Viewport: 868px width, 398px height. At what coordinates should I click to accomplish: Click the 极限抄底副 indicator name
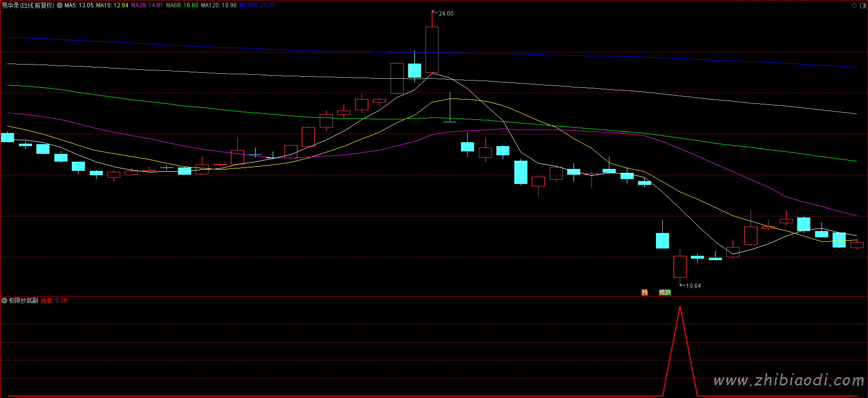[23, 300]
